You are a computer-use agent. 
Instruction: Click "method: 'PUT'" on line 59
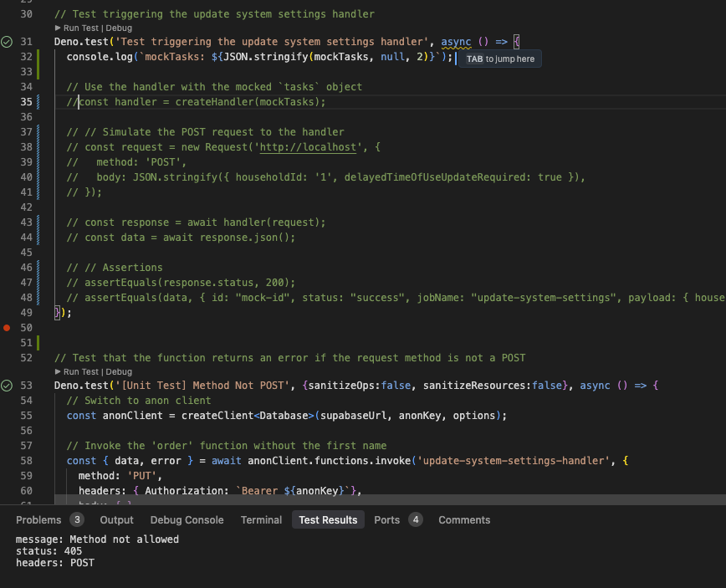pos(119,476)
